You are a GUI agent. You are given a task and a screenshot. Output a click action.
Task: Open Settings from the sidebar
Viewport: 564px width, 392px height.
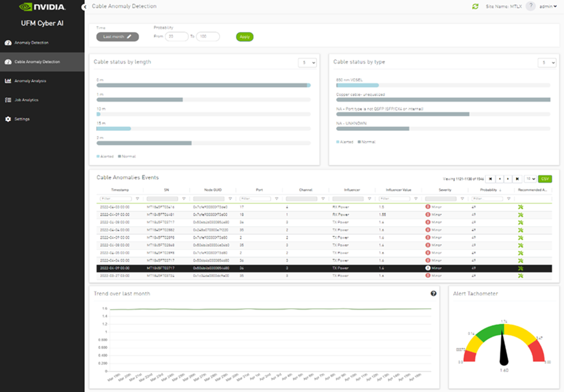[22, 119]
